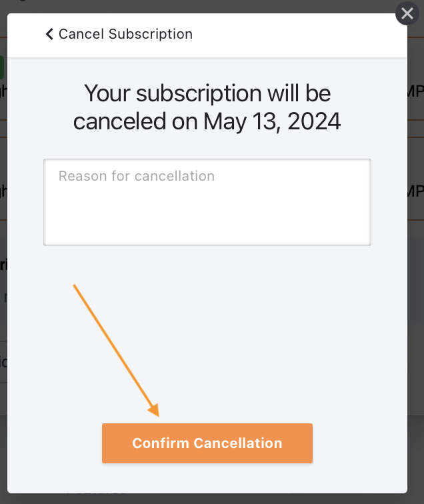Click the orange "Confirm Cancellation" label text
Screen dimensions: 424x504
point(207,443)
